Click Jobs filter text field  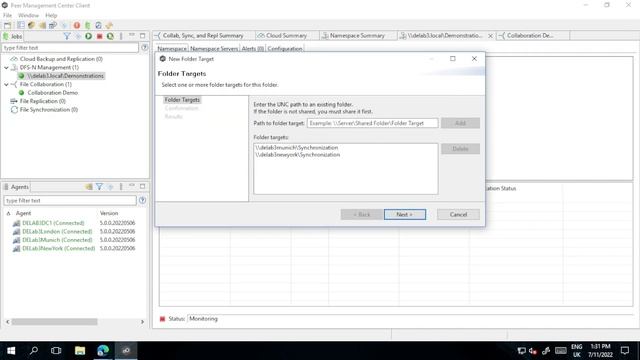coord(70,48)
